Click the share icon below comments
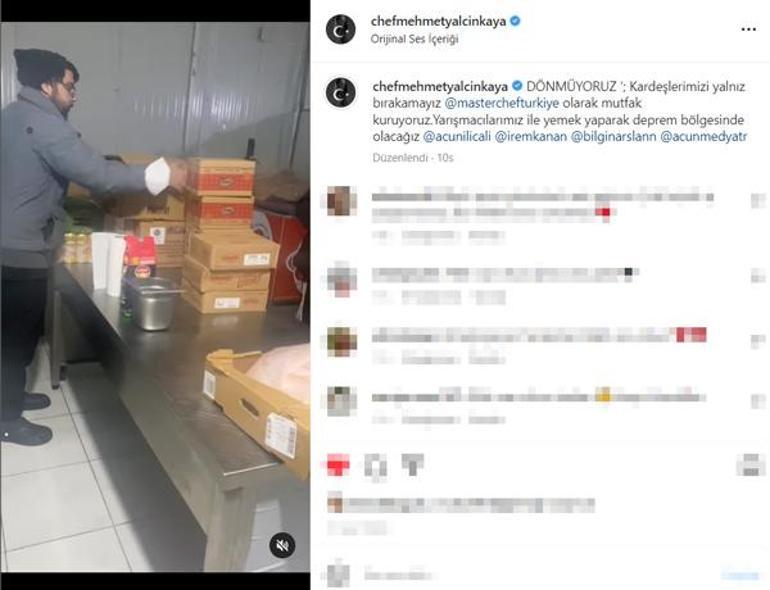Viewport: 770px width, 590px height. pos(412,465)
